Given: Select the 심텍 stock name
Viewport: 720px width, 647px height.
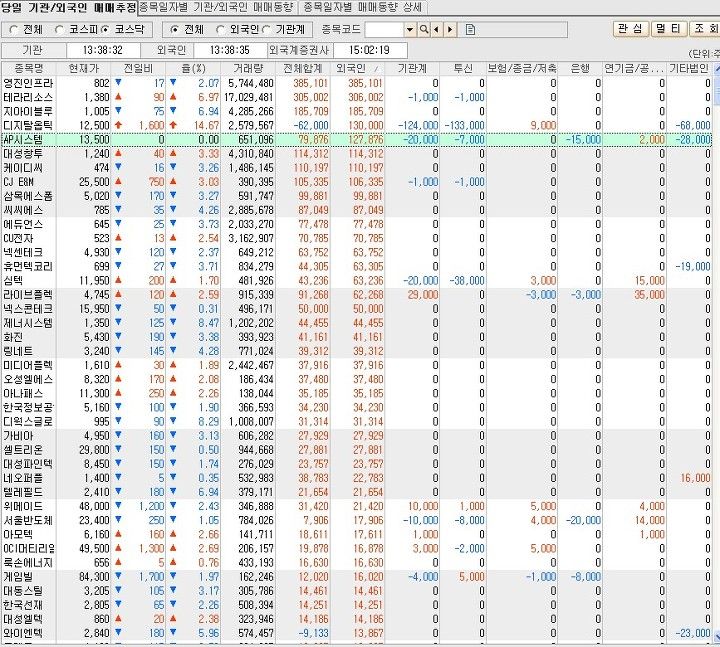Looking at the screenshot, I should point(13,281).
